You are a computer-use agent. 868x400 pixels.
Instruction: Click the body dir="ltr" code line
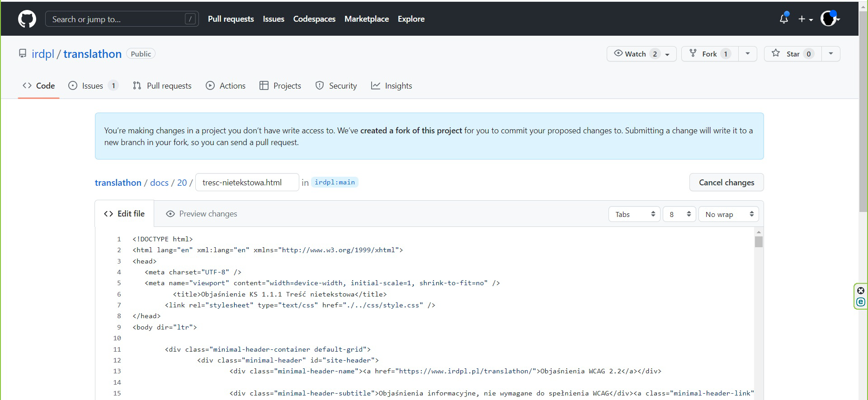pos(165,327)
